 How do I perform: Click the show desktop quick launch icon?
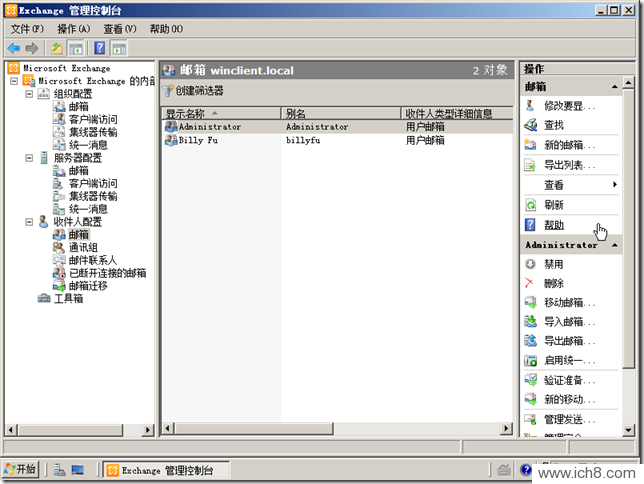[x=77, y=470]
